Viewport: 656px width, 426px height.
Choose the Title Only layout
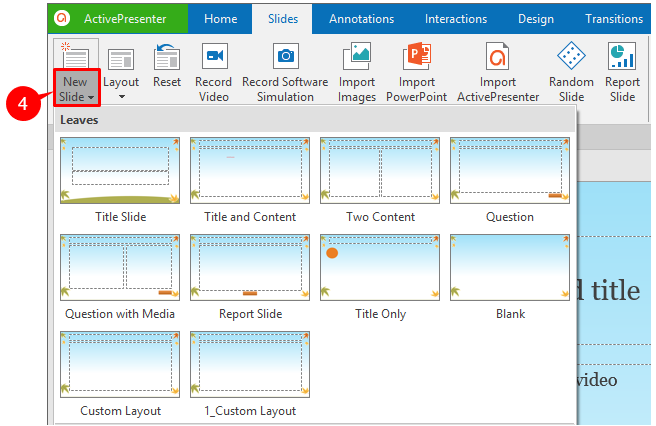click(x=380, y=267)
